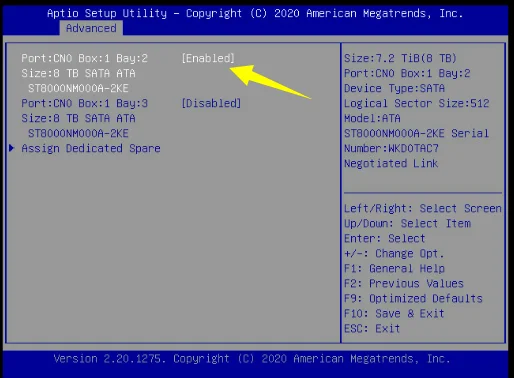Click the Up/Down: Select Item hint
Image resolution: width=514 pixels, height=378 pixels.
point(407,223)
